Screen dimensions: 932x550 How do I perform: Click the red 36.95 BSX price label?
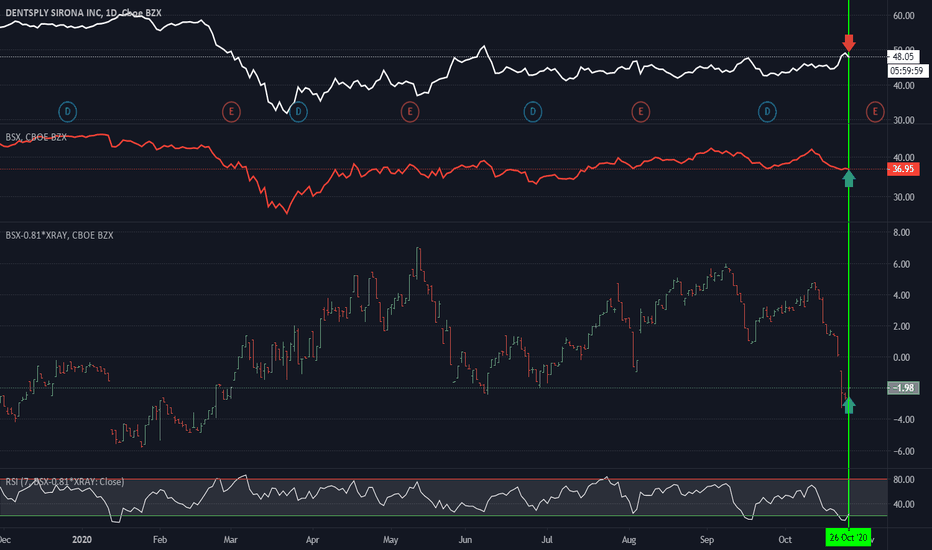tap(903, 169)
